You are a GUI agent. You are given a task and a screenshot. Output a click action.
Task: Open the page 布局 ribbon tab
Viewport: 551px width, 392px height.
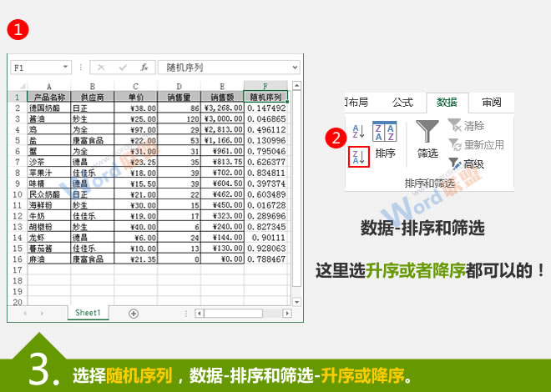[356, 103]
